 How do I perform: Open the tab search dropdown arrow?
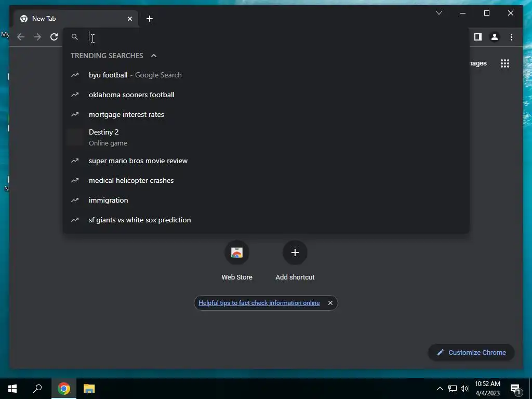tap(438, 13)
